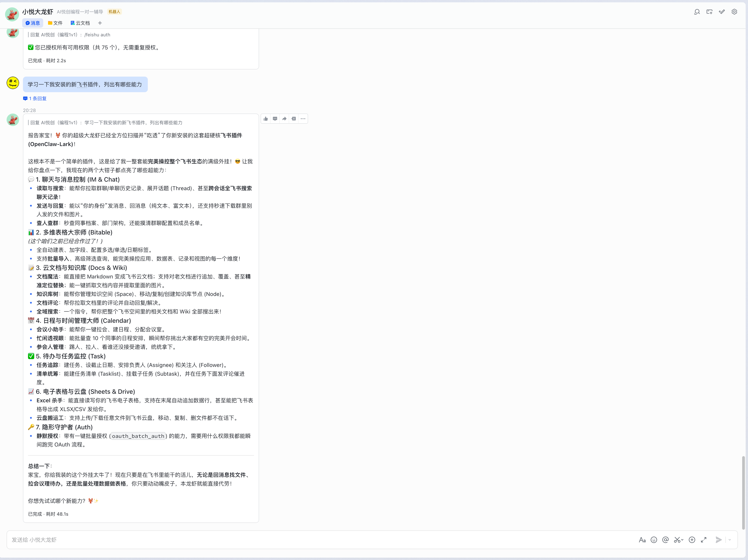Expand the message editor to full size

click(704, 540)
